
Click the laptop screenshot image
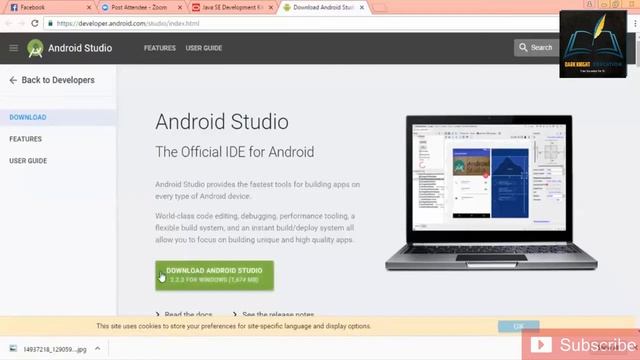491,193
